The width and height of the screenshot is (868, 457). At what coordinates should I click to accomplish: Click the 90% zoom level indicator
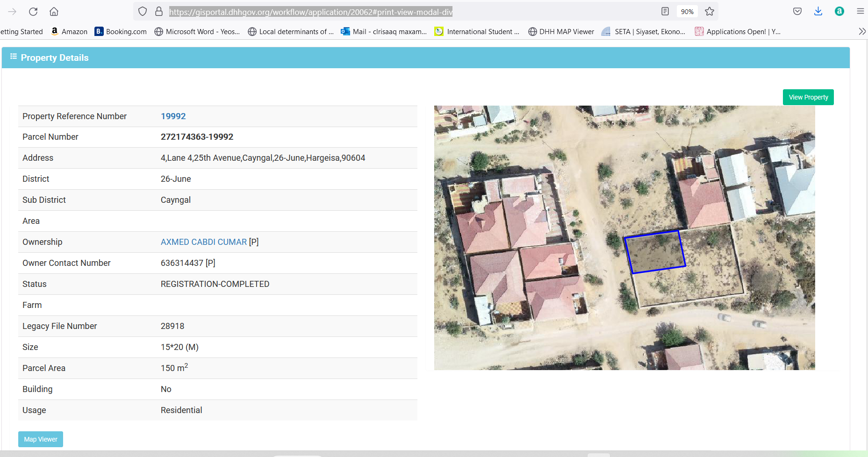[687, 12]
